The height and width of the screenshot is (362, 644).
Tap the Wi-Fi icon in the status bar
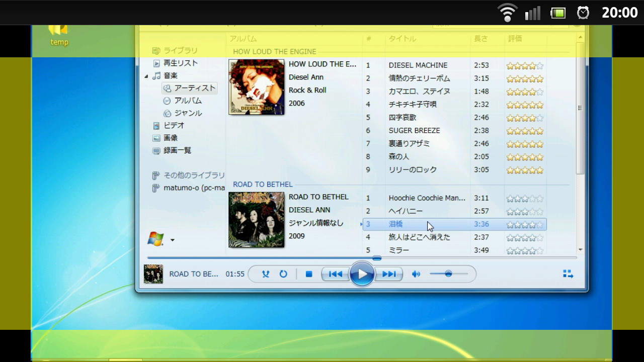[507, 13]
